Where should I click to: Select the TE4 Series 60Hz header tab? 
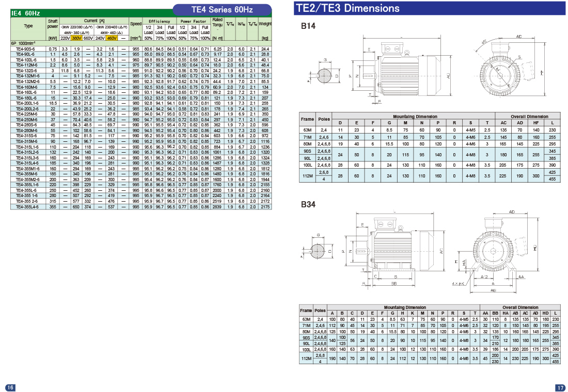222,9
